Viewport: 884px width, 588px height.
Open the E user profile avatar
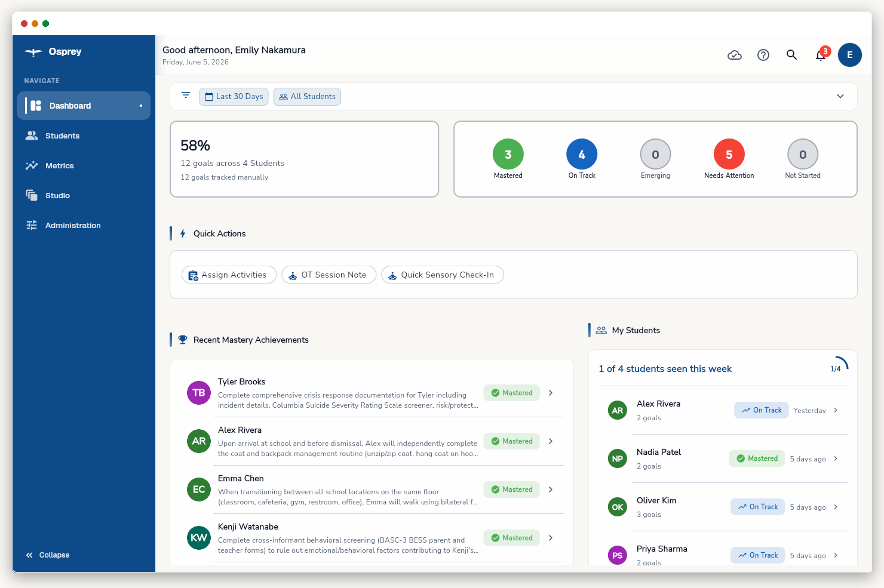pyautogui.click(x=850, y=55)
